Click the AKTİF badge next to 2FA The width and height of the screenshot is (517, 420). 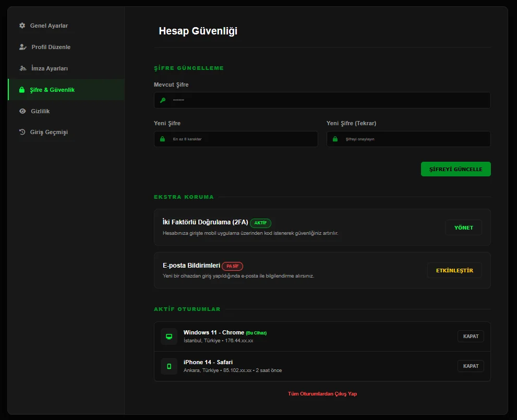tap(260, 223)
